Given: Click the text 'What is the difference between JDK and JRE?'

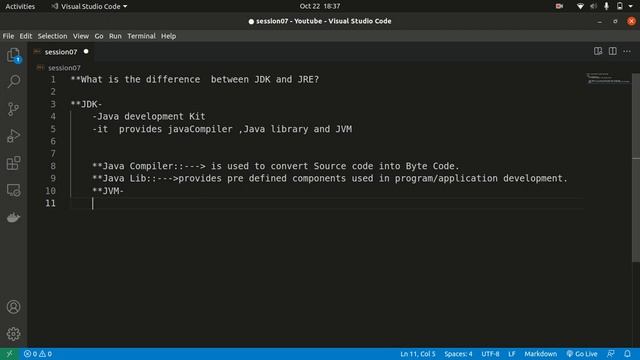Looking at the screenshot, I should (200, 79).
